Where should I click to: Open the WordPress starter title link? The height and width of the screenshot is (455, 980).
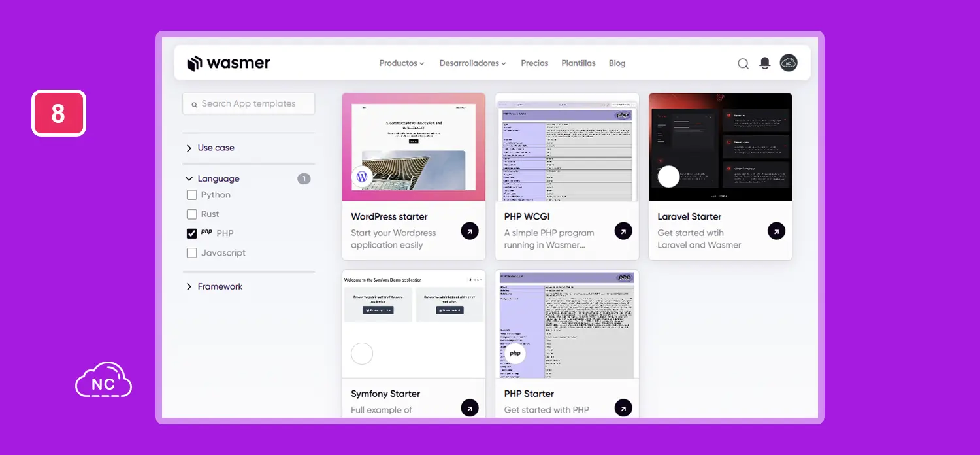point(389,216)
